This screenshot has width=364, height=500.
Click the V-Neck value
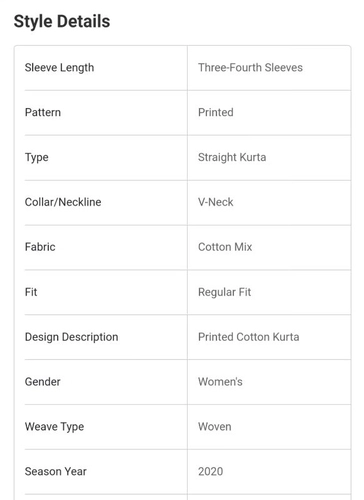(216, 202)
